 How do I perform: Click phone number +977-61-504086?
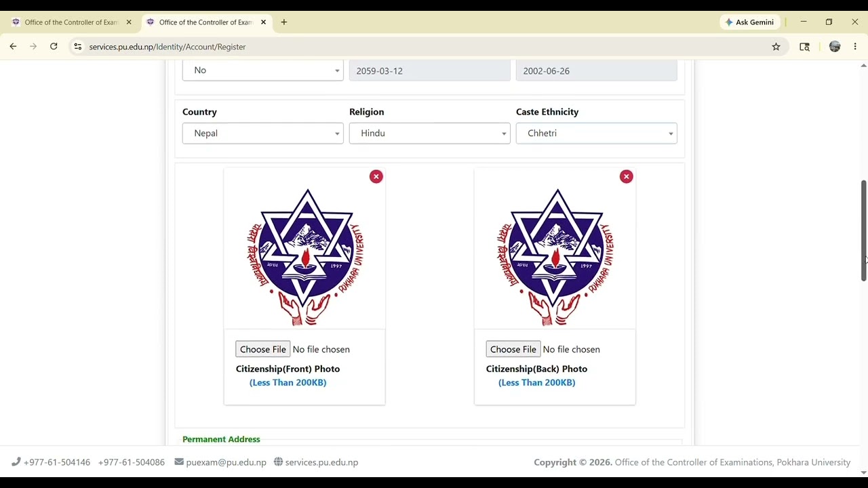(132, 462)
